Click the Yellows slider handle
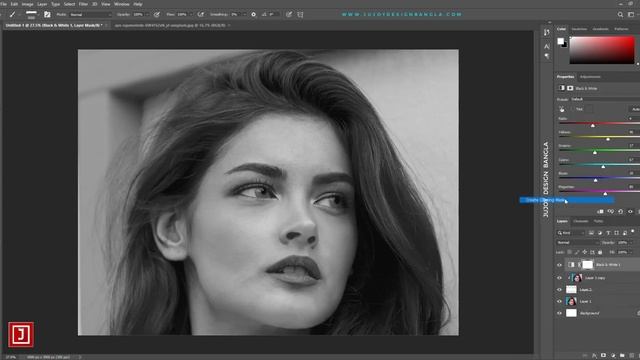Viewport: 640px width, 360px height. click(608, 139)
